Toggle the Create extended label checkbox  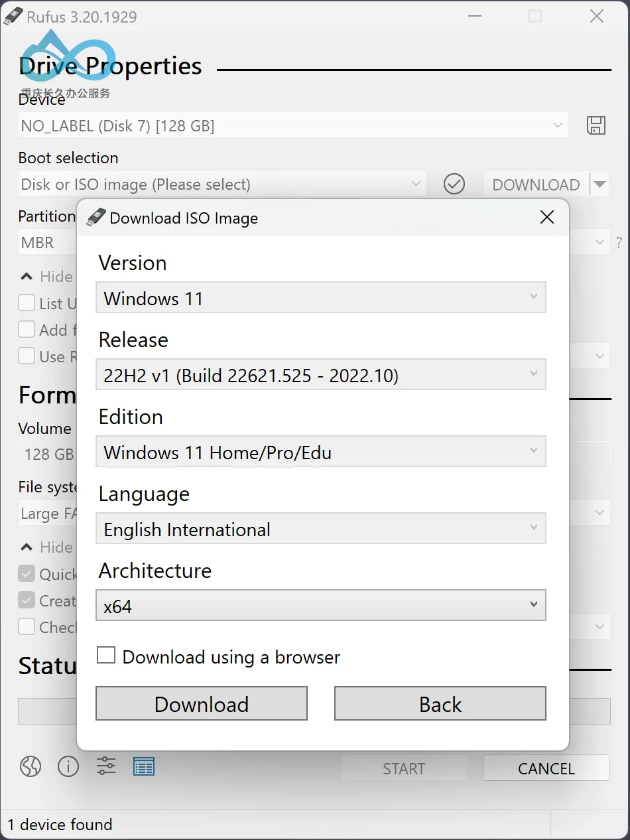(x=27, y=600)
